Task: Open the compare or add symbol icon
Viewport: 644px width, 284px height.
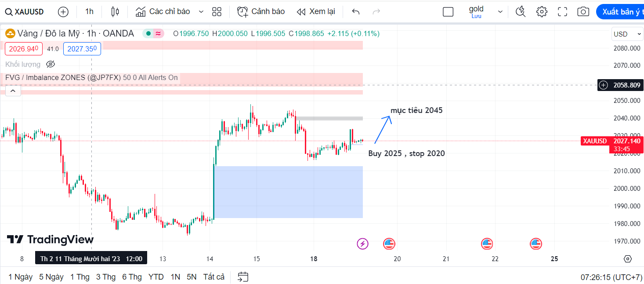Action: [63, 12]
